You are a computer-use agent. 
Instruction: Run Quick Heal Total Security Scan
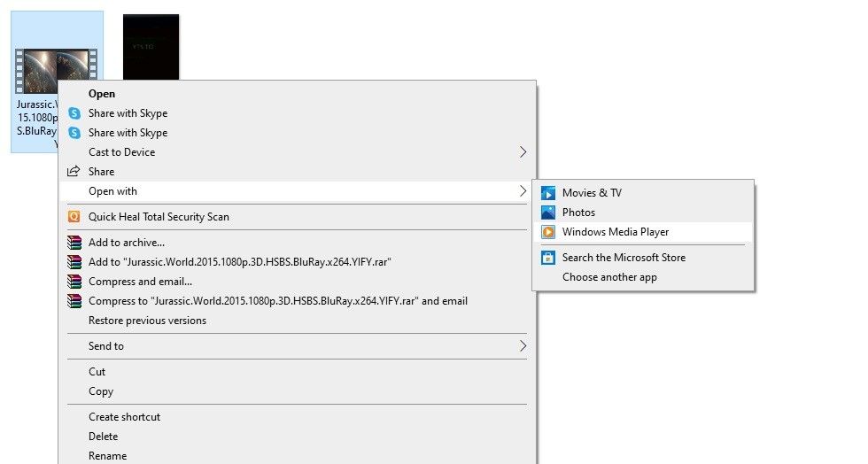pos(298,216)
